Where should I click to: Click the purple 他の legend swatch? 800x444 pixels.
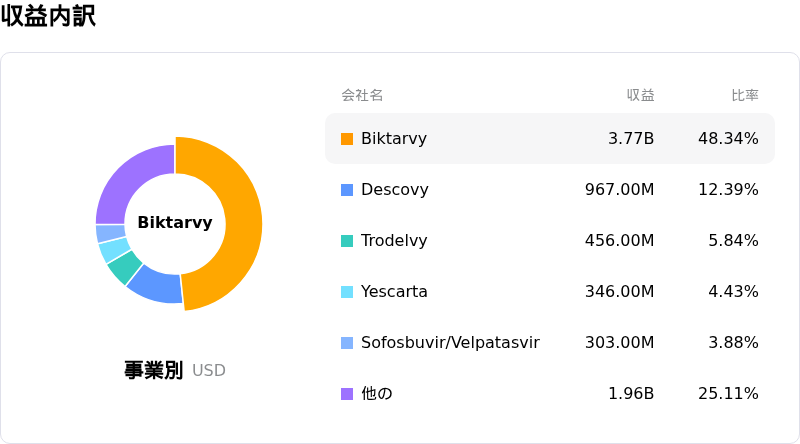point(347,394)
